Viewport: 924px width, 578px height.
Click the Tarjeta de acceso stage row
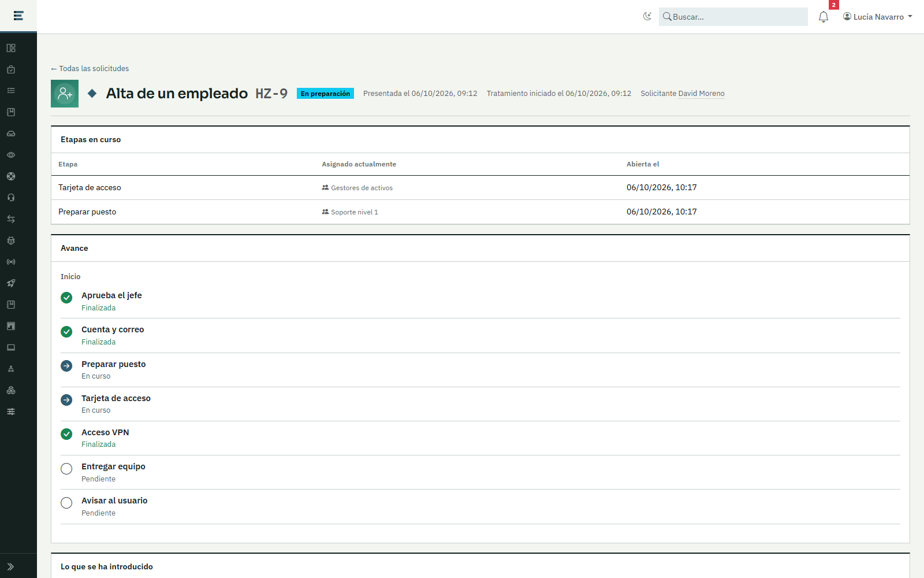pyautogui.click(x=480, y=188)
